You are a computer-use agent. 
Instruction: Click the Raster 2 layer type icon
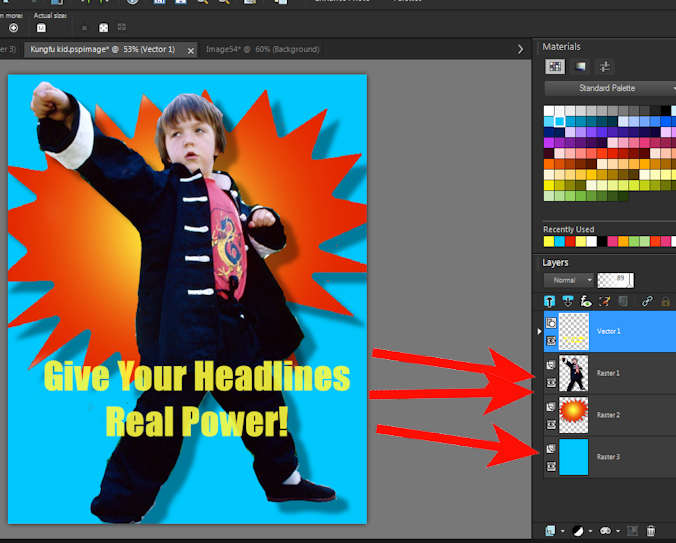[551, 407]
